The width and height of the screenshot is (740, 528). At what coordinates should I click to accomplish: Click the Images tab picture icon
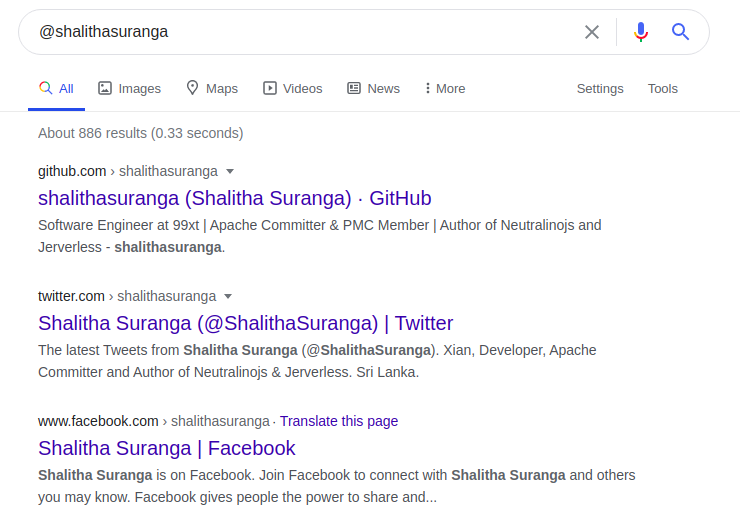pos(105,88)
